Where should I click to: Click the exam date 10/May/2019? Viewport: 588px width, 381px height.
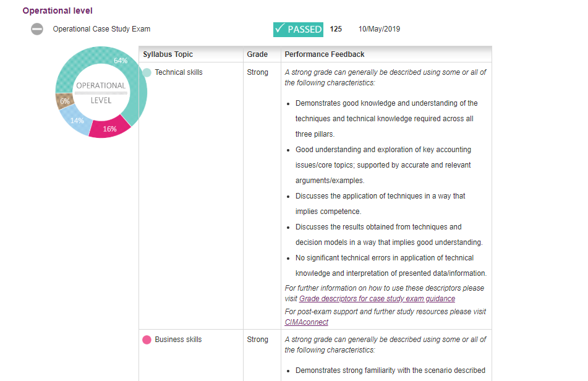[379, 29]
